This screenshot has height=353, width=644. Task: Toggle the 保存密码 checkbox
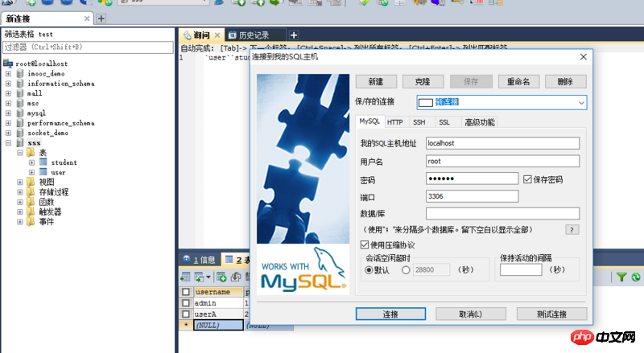(527, 179)
